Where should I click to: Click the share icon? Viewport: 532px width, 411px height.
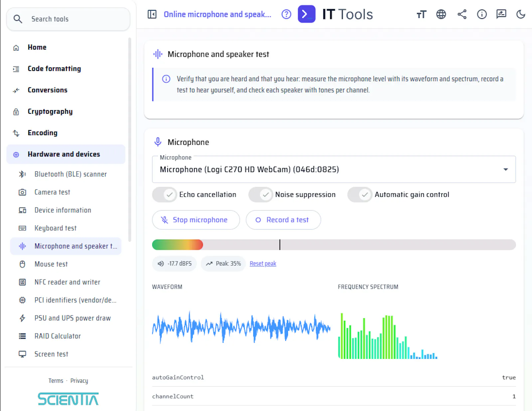click(x=462, y=14)
